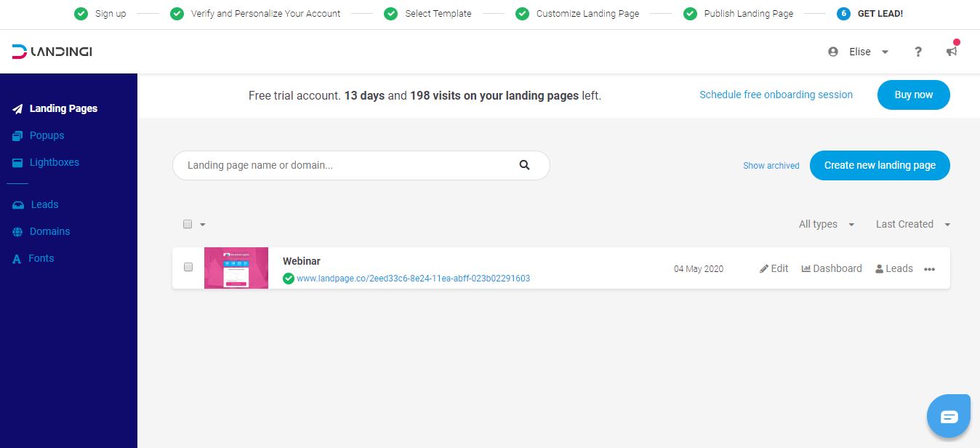Open the Domains sidebar section
This screenshot has width=980, height=448.
click(49, 231)
